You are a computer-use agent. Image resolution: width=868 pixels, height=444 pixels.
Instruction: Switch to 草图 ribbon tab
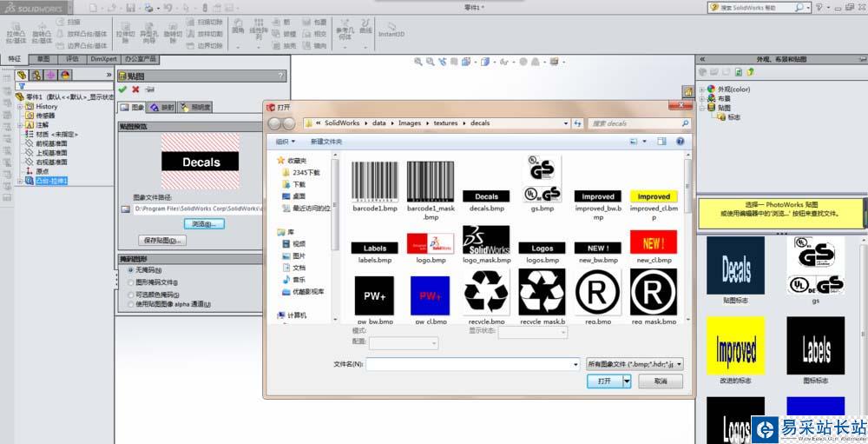43,59
